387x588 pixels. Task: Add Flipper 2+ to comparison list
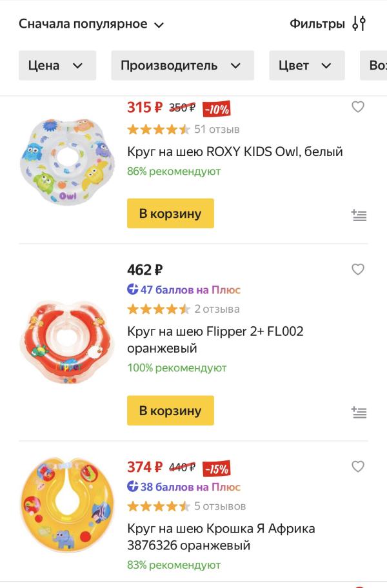(x=359, y=412)
